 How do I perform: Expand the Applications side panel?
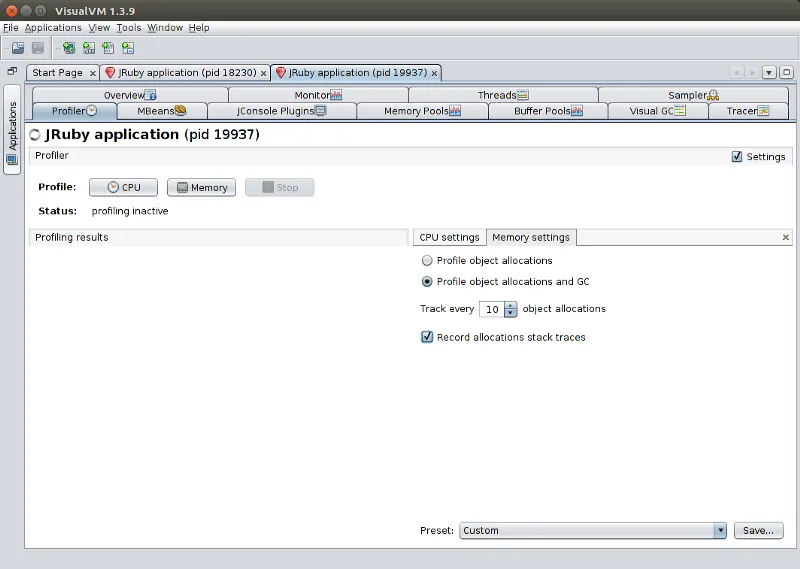pos(12,130)
